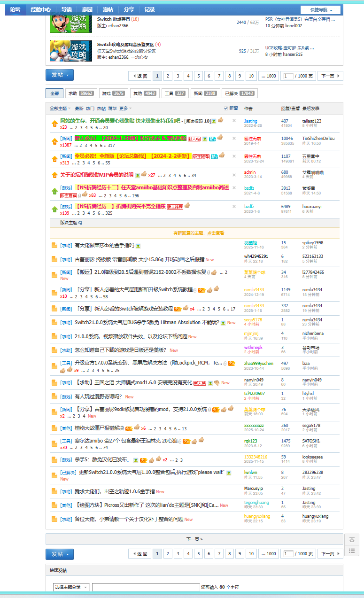This screenshot has width=364, height=598.
Task: Click the folder icon of 植物大战僵尸报错解决 thread
Action: (54, 428)
